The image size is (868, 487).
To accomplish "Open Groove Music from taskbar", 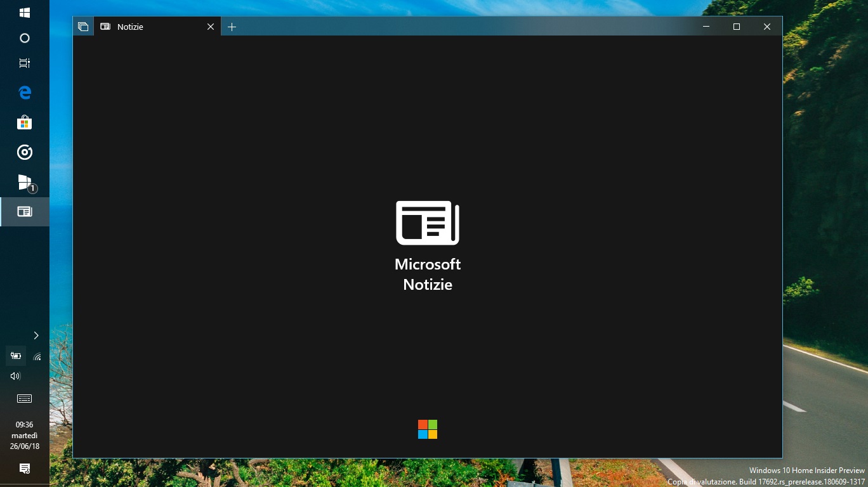I will pos(25,152).
